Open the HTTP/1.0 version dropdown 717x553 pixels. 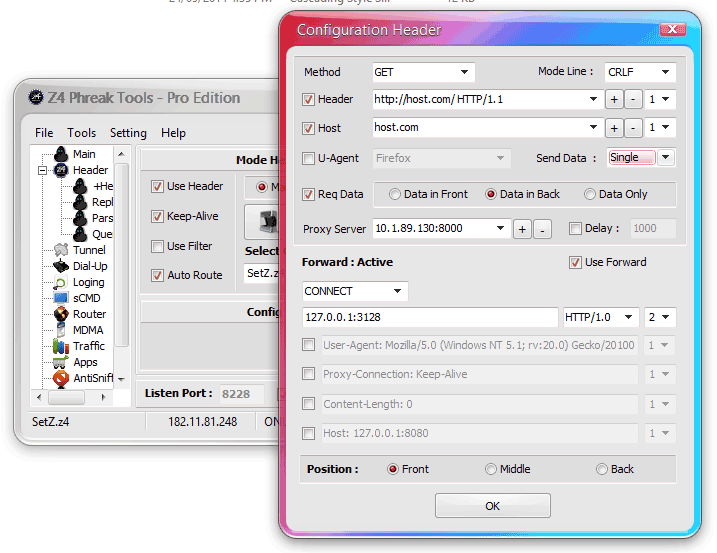(629, 317)
